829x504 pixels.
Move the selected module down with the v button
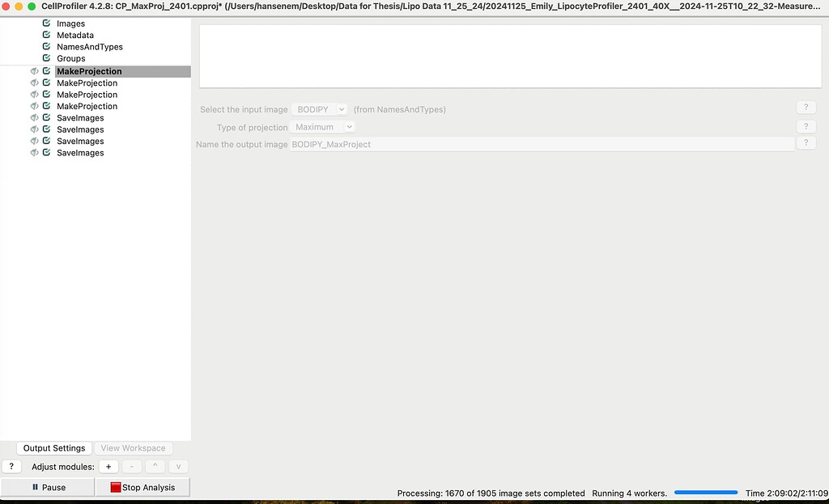click(178, 466)
